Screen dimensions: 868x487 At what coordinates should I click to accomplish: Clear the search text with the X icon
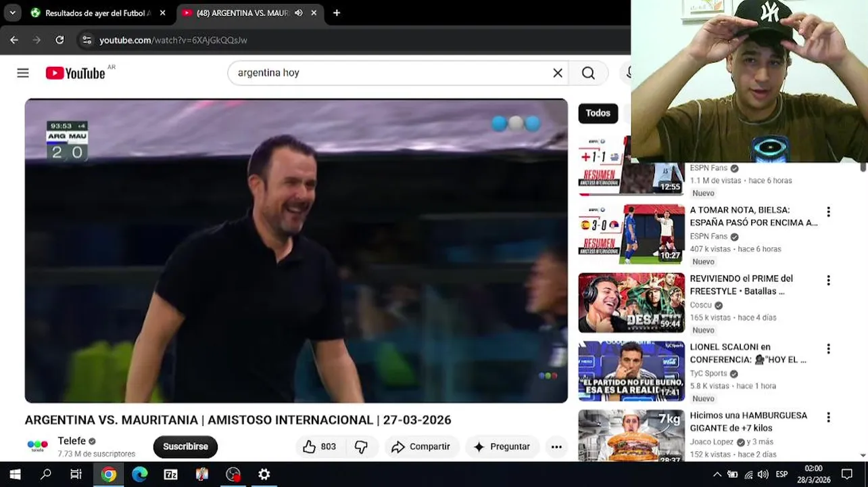pyautogui.click(x=558, y=73)
